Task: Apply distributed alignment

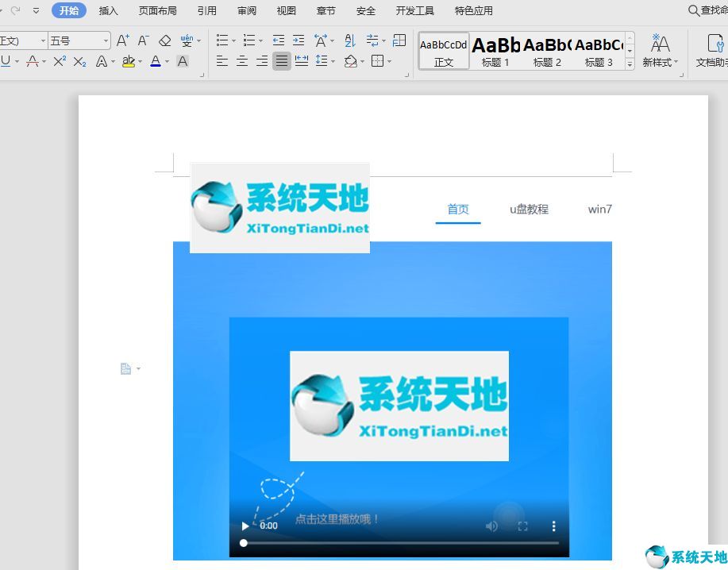Action: pos(302,61)
